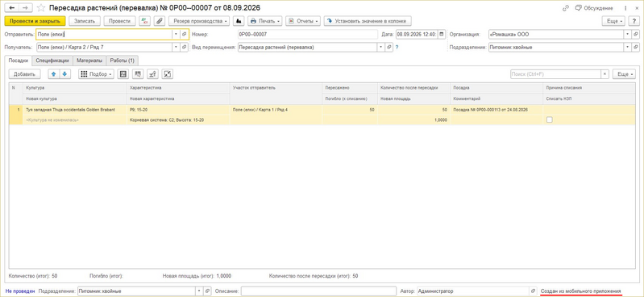
Task: Select Корневая система: C2; Высота: 15-20 cell
Action: [179, 119]
